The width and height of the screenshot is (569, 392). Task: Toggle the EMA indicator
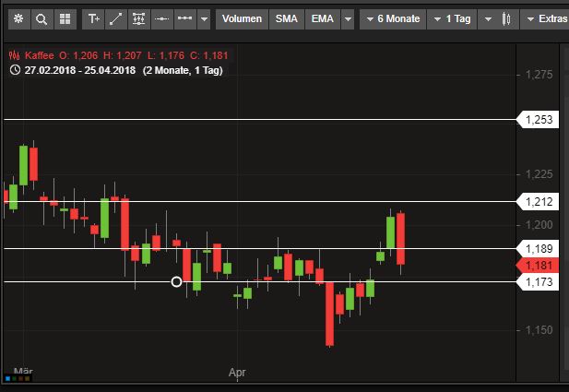pyautogui.click(x=323, y=18)
